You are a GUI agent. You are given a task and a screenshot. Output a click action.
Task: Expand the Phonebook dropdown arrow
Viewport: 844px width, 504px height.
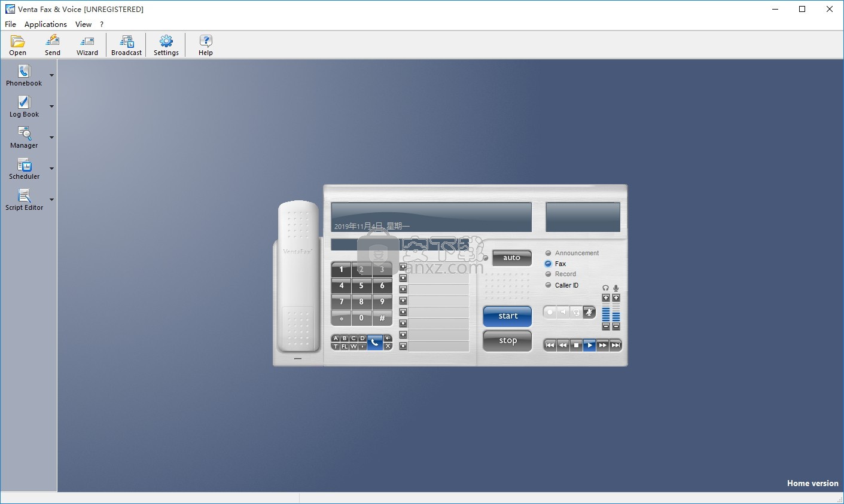(51, 75)
